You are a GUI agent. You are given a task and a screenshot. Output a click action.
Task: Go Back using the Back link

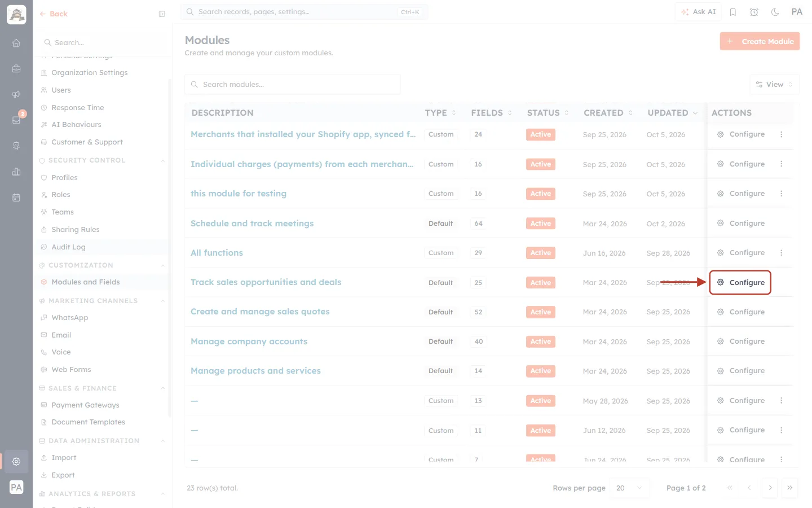coord(54,14)
